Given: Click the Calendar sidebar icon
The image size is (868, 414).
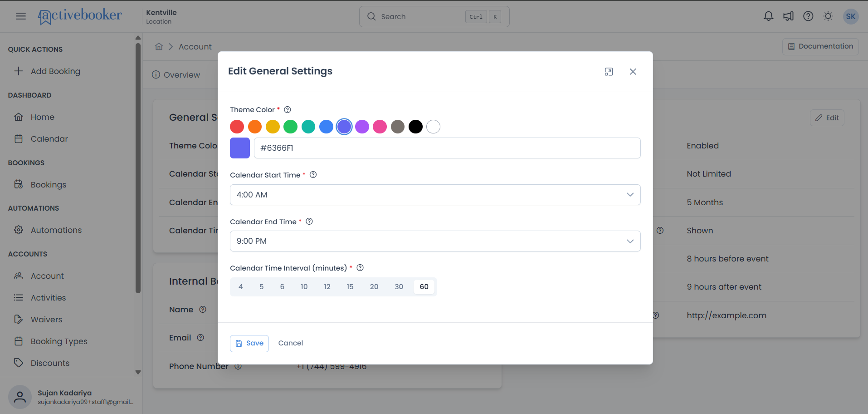Looking at the screenshot, I should (19, 138).
